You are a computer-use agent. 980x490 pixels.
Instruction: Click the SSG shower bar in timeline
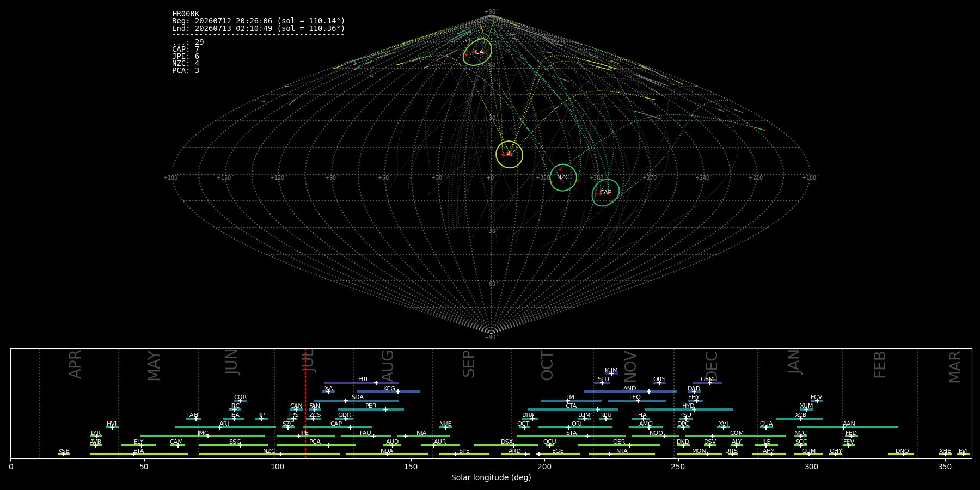click(233, 445)
